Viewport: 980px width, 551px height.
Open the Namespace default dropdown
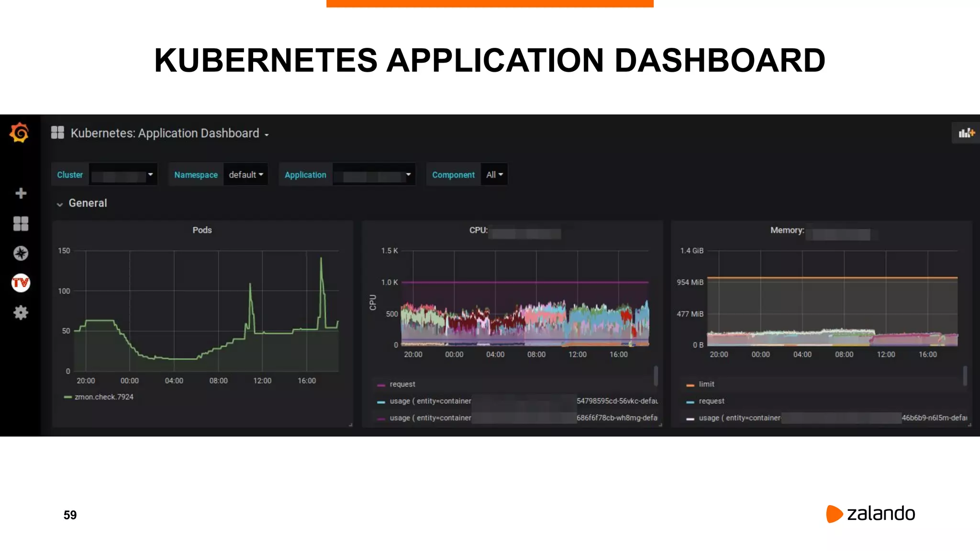coord(245,175)
